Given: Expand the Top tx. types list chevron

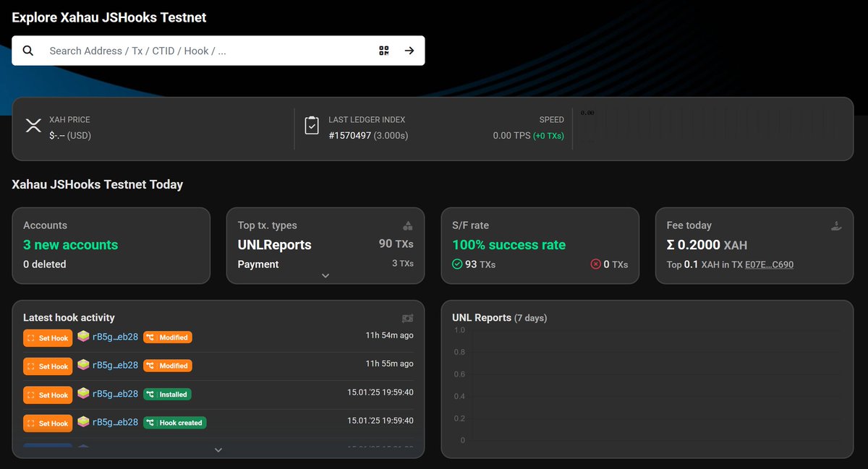Looking at the screenshot, I should pos(325,275).
